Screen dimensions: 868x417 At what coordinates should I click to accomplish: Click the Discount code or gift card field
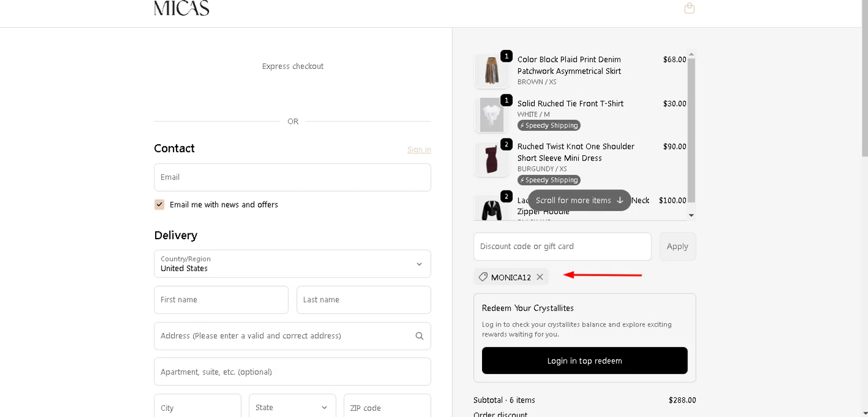point(562,247)
